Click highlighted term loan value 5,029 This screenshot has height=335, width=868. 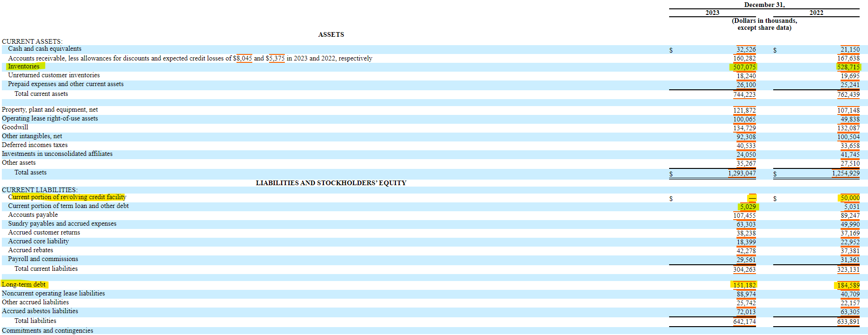pyautogui.click(x=748, y=207)
